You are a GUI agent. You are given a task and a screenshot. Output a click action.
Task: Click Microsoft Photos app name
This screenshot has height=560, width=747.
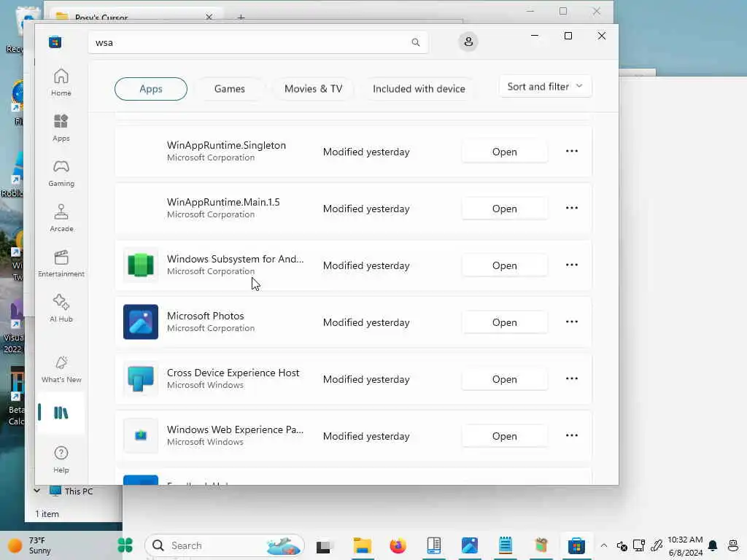(x=205, y=316)
